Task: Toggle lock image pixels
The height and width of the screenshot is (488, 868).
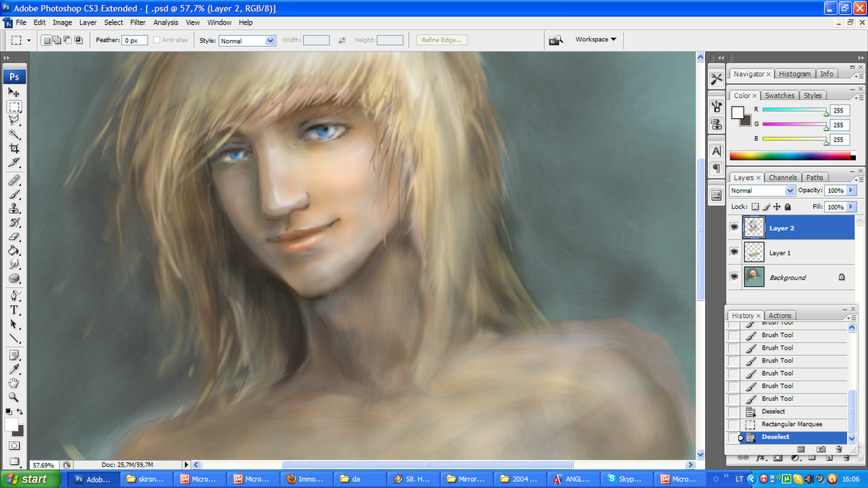Action: [766, 207]
